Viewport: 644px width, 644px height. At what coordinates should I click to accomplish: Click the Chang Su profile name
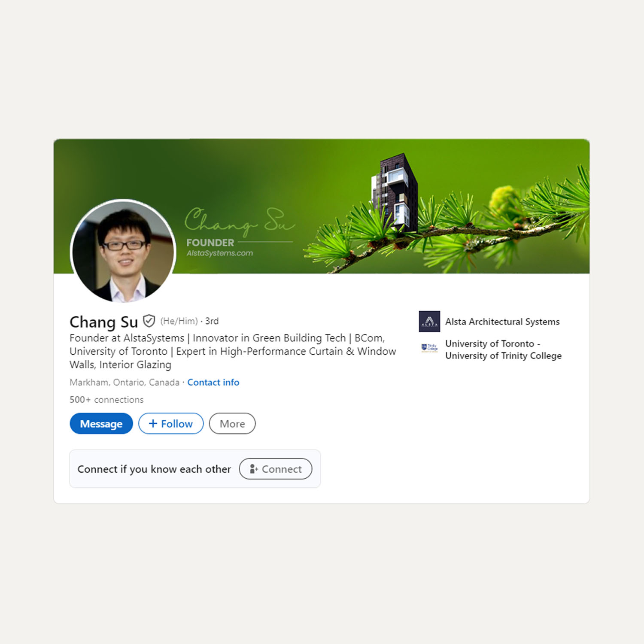pyautogui.click(x=103, y=322)
